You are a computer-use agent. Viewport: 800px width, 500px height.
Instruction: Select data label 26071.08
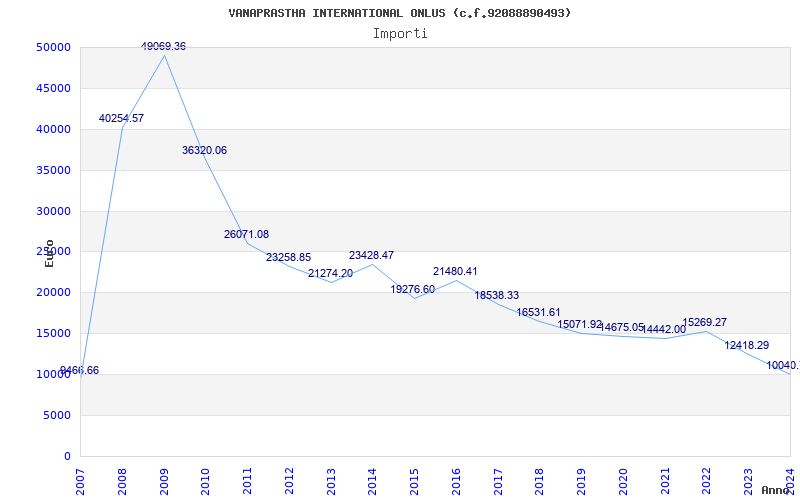point(246,235)
